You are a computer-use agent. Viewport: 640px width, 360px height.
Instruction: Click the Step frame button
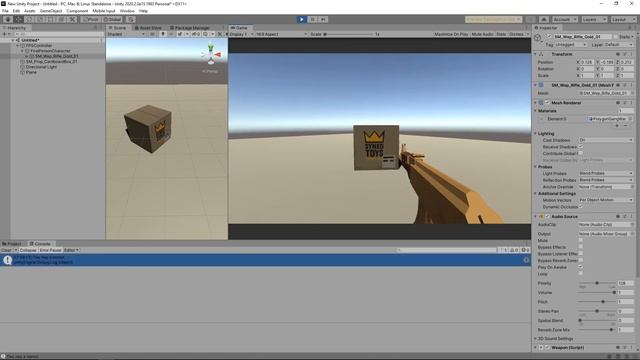tap(323, 19)
